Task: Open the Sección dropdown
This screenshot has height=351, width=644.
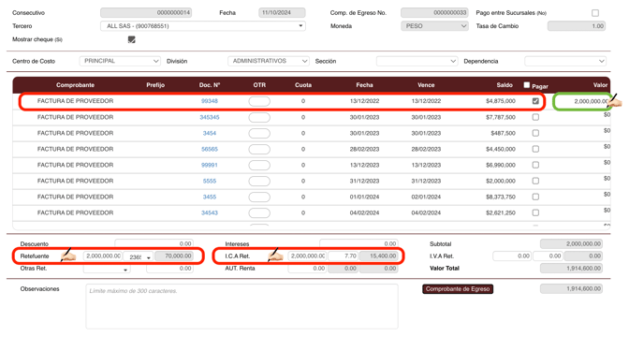Action: point(417,61)
